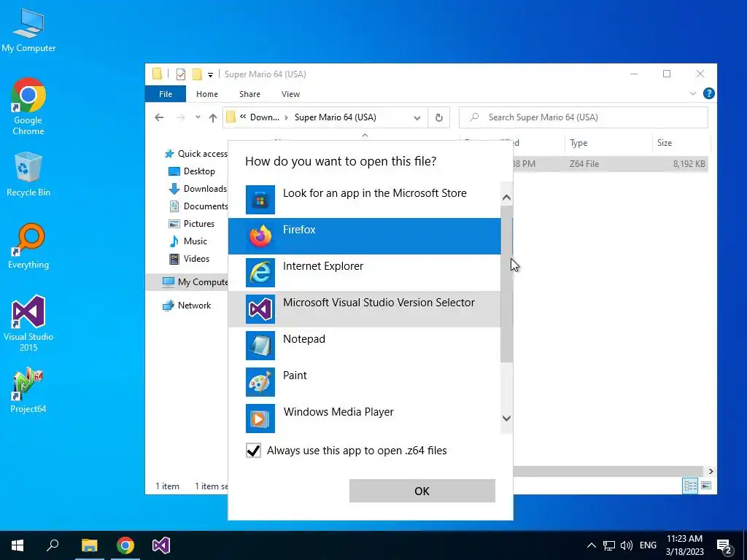Sort files by Size column
The width and height of the screenshot is (747, 560).
(681, 143)
